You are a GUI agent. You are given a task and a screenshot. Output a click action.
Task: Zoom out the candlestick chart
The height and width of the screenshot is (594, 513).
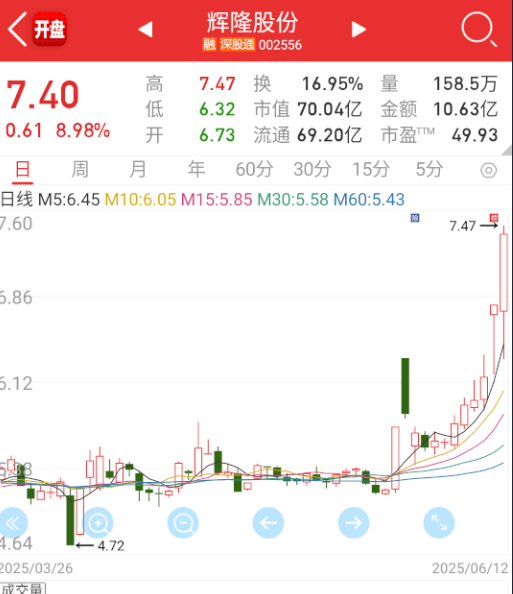click(x=183, y=523)
